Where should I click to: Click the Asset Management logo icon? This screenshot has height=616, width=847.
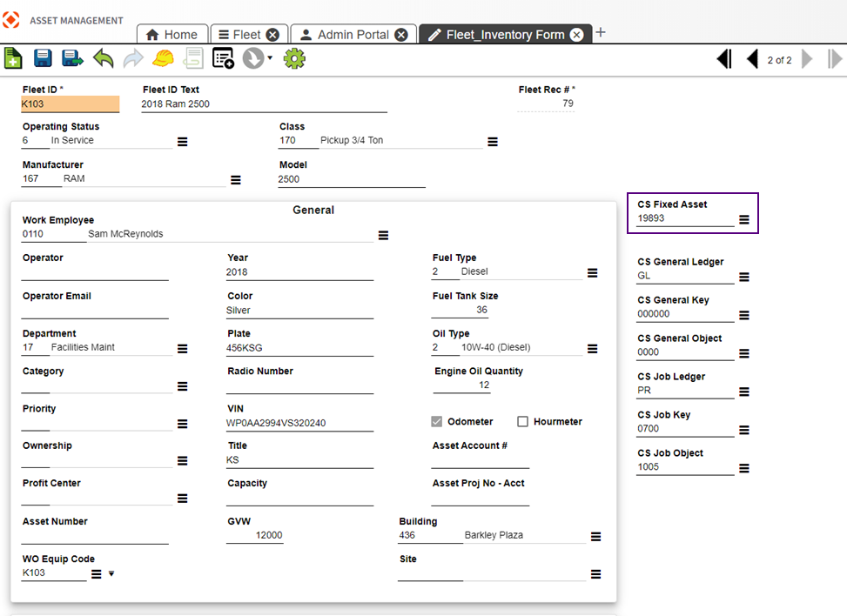point(11,20)
